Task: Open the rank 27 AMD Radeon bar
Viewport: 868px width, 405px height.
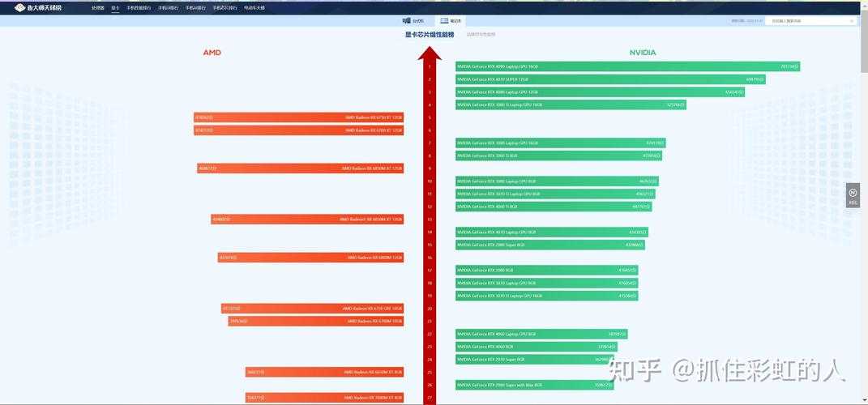Action: pos(324,397)
